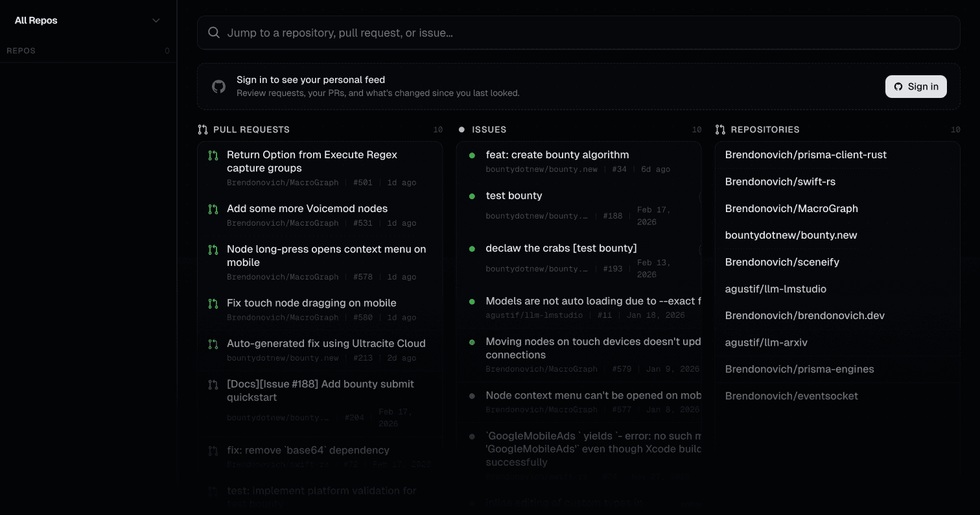Image resolution: width=980 pixels, height=515 pixels.
Task: Click the pull request icon beside "Fix touch node dragging on mobile"
Action: 213,303
